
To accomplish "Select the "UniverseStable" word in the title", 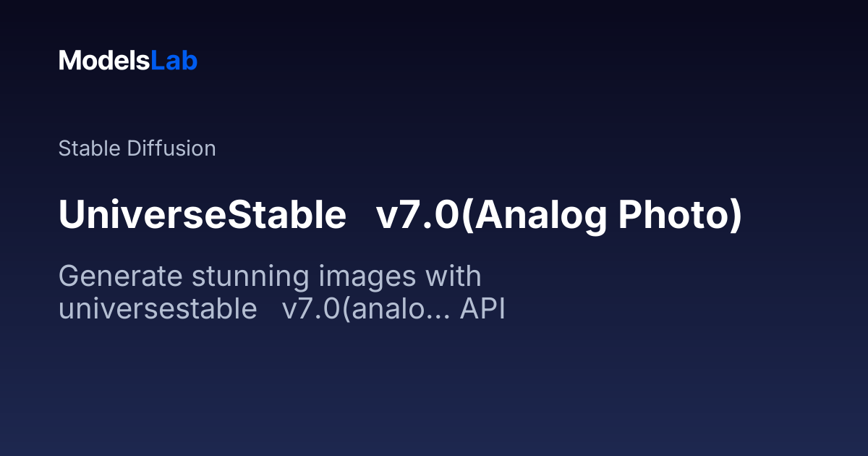I will (x=203, y=216).
